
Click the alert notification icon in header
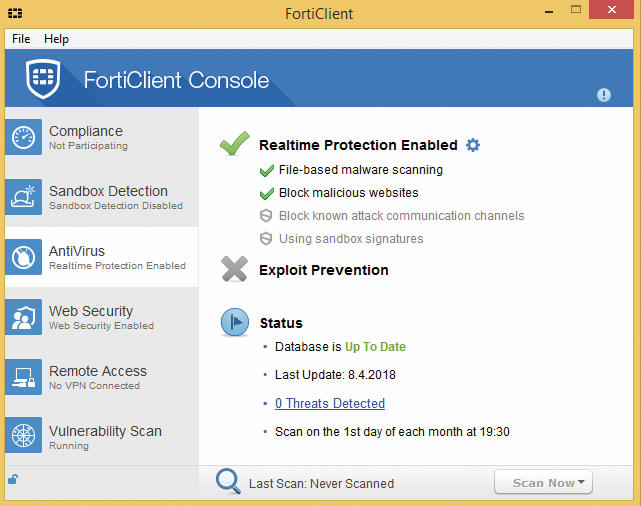[x=603, y=95]
